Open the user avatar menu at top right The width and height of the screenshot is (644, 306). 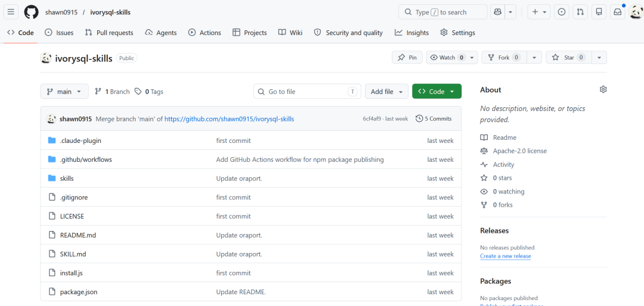pyautogui.click(x=636, y=13)
